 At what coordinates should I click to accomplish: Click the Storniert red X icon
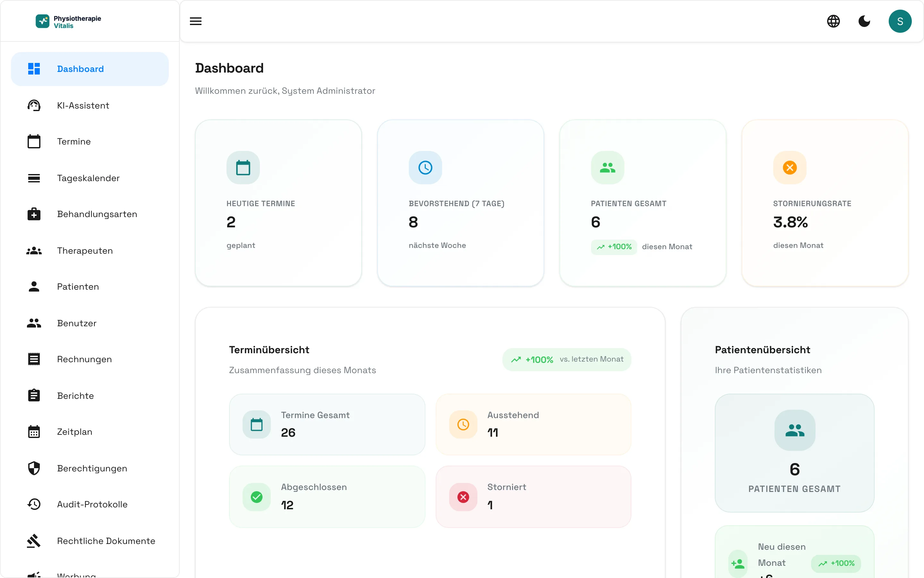point(463,496)
